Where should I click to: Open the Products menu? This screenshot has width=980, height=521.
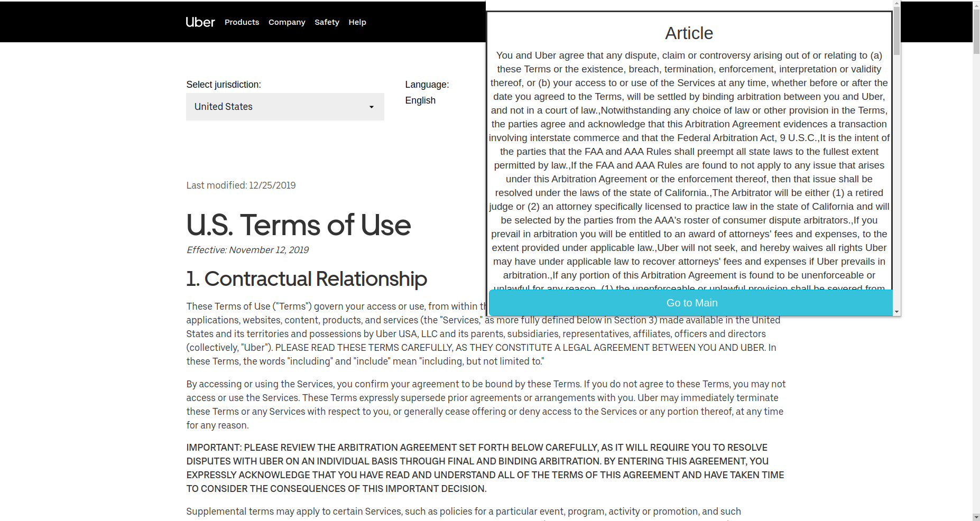(x=242, y=22)
